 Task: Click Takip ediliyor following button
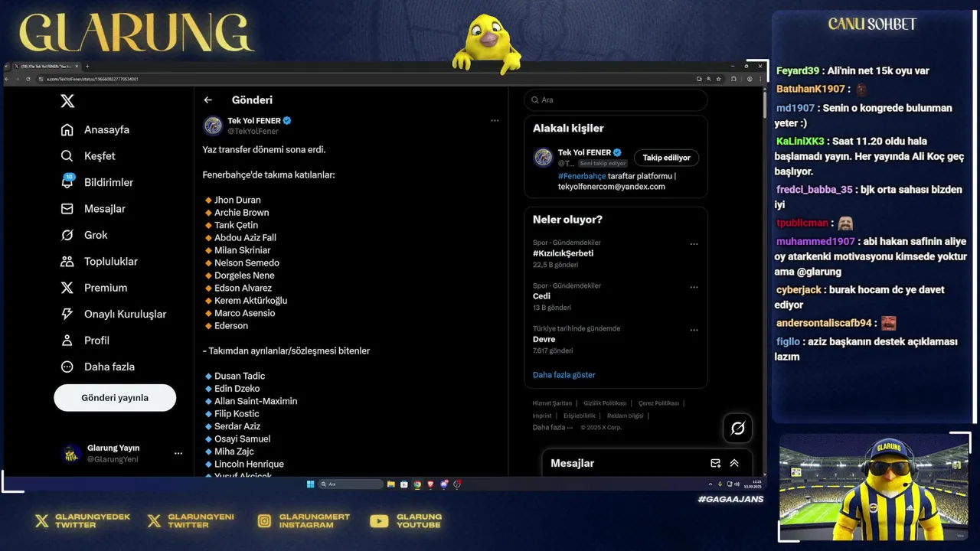click(x=666, y=158)
